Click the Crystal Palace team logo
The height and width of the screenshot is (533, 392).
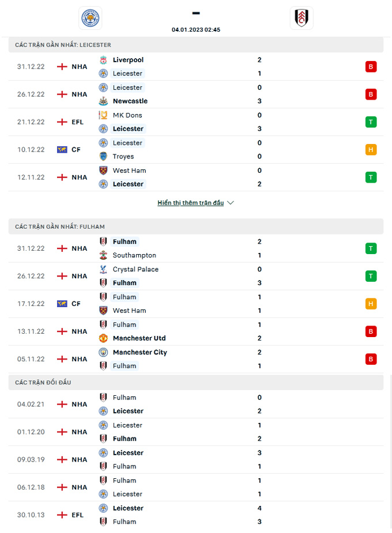tap(103, 269)
